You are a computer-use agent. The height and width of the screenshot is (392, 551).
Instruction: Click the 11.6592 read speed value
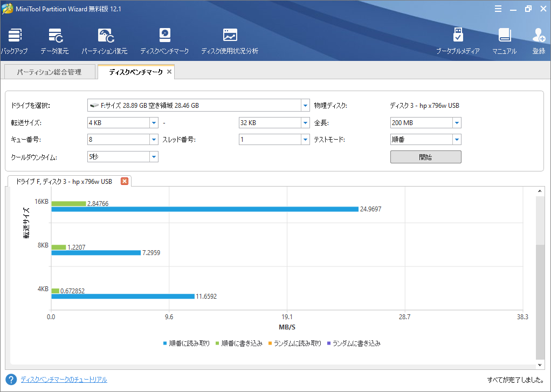tap(206, 297)
